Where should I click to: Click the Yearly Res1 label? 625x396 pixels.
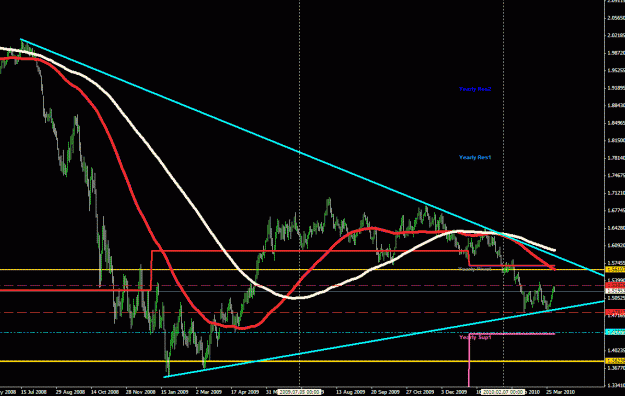click(x=475, y=157)
